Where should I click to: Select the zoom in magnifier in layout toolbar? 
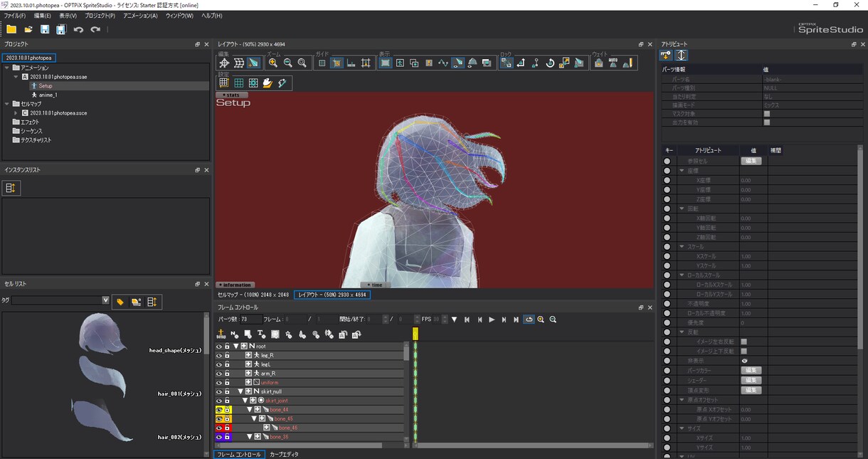pyautogui.click(x=272, y=63)
